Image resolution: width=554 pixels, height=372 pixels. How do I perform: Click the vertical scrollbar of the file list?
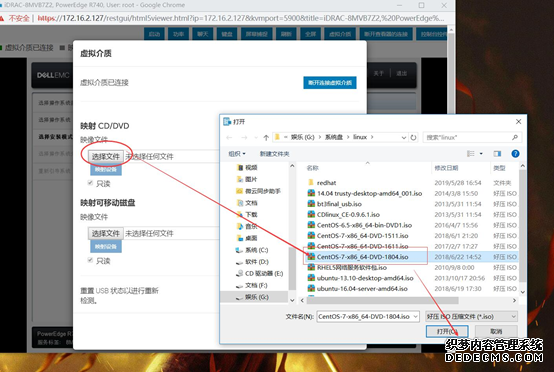[x=523, y=226]
